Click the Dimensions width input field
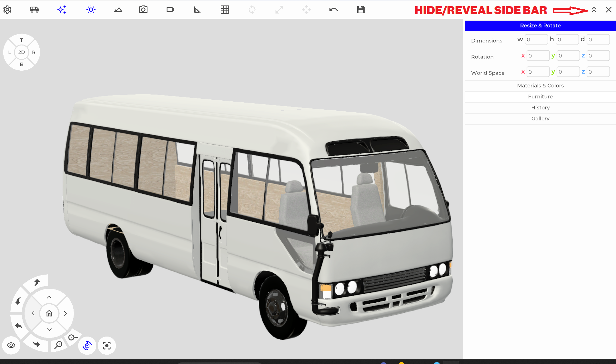The height and width of the screenshot is (364, 616). click(536, 40)
